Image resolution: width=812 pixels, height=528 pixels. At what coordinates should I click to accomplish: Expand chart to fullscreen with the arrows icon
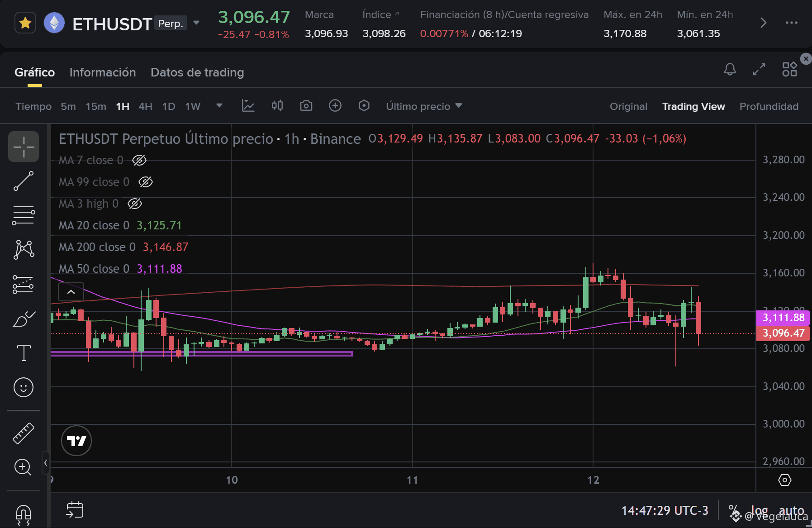759,69
